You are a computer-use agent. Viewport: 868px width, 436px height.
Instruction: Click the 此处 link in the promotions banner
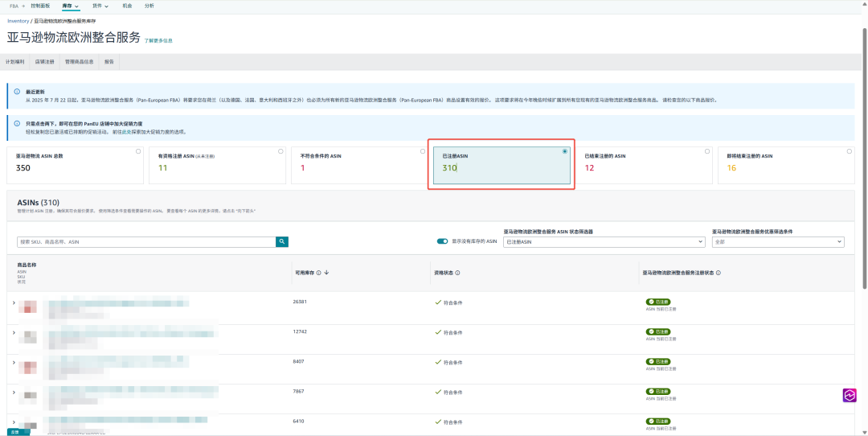tap(126, 133)
